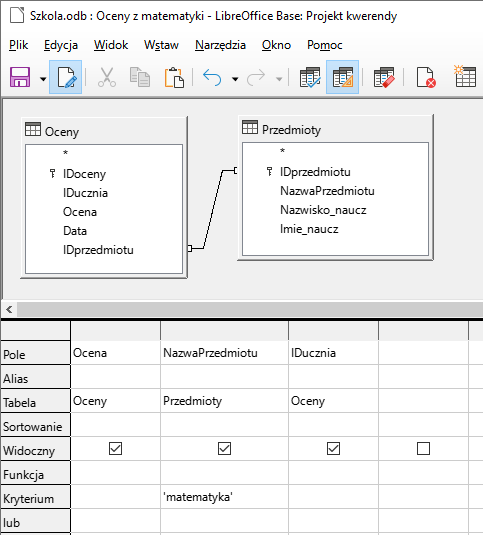Click the Widoczny row header
Screen dimensions: 483x535
coord(35,449)
